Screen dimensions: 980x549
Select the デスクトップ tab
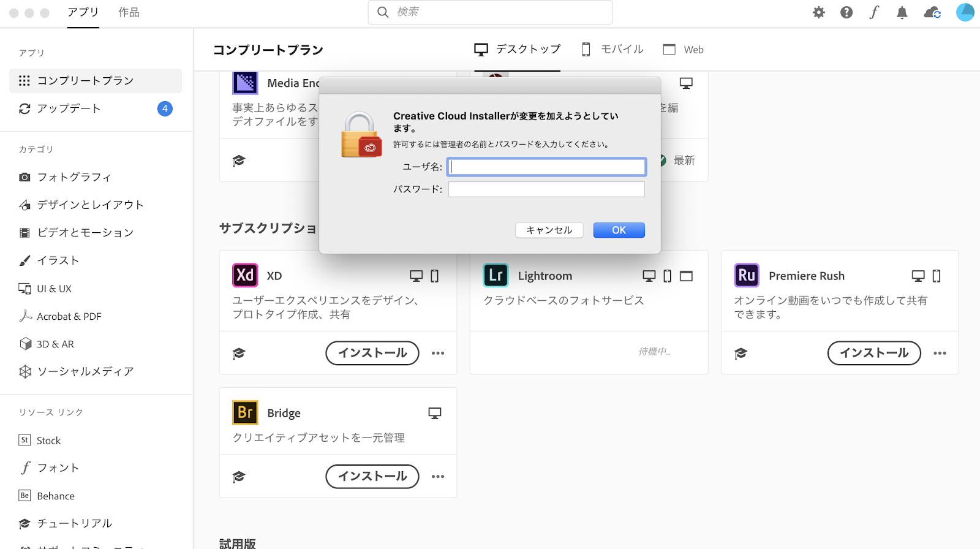518,50
